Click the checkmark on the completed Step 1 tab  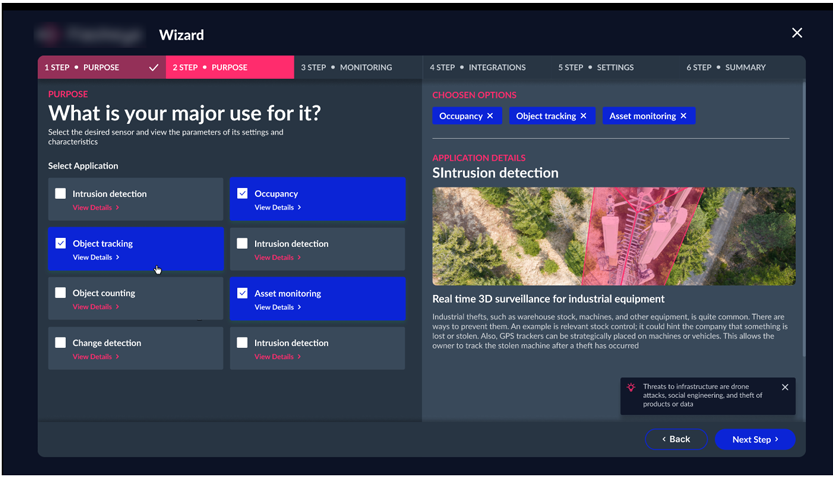click(153, 68)
